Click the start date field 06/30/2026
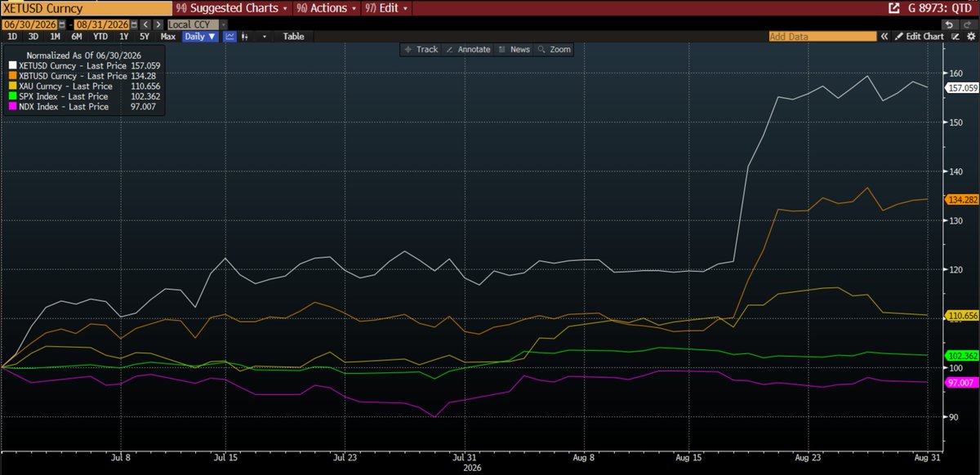The width and height of the screenshot is (980, 475). [30, 24]
